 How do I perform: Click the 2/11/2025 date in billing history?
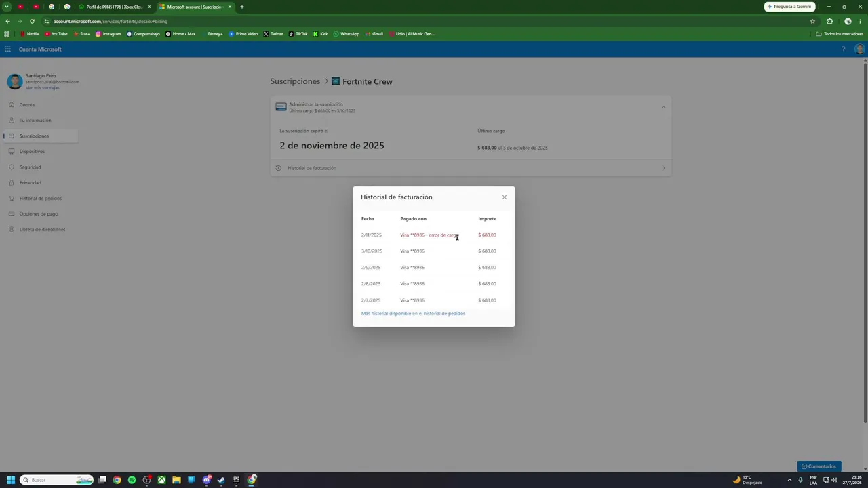coord(372,235)
